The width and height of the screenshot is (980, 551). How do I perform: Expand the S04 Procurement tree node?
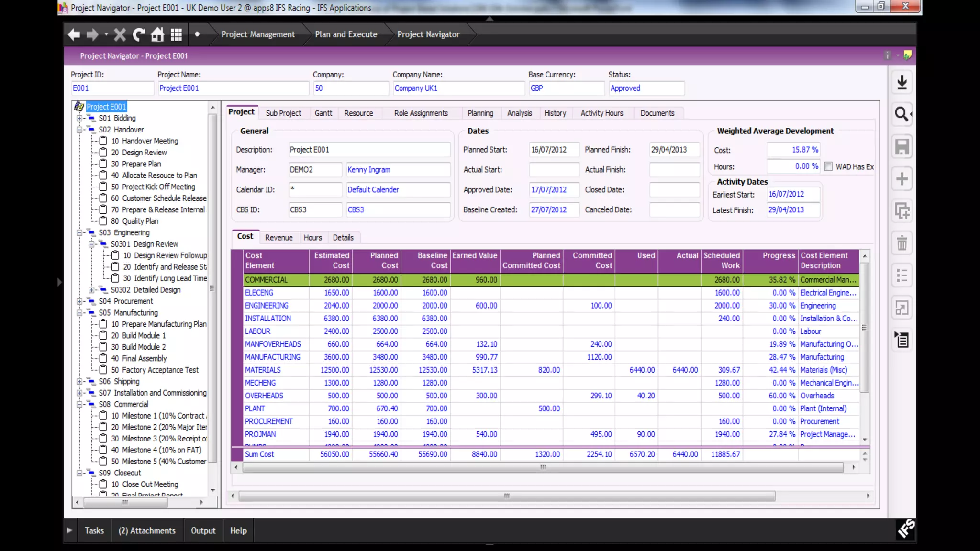(79, 301)
